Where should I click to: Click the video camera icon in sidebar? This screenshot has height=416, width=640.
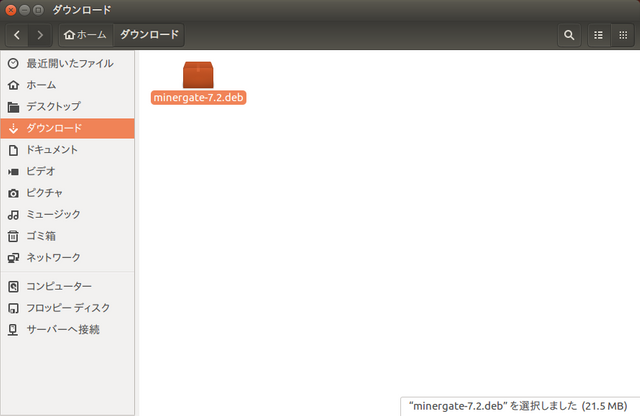point(13,172)
